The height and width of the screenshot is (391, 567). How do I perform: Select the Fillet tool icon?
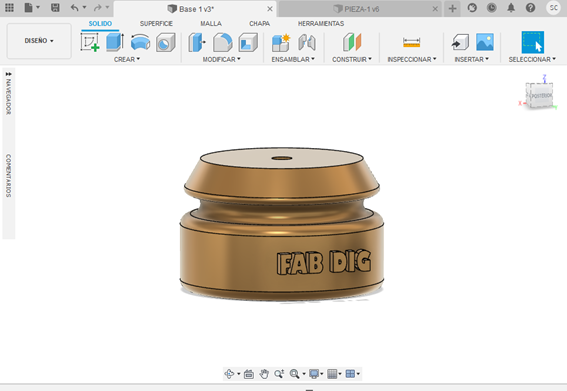pyautogui.click(x=223, y=42)
